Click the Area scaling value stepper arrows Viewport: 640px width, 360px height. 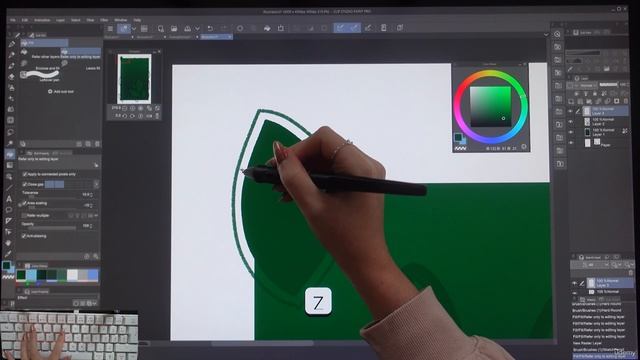91,205
